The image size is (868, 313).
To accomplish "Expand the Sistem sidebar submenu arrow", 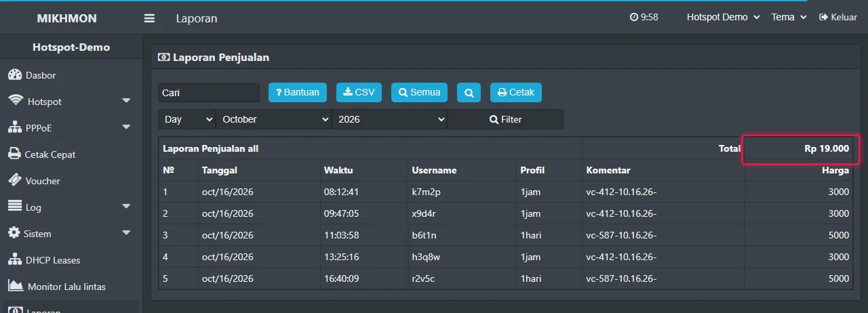I will click(126, 233).
